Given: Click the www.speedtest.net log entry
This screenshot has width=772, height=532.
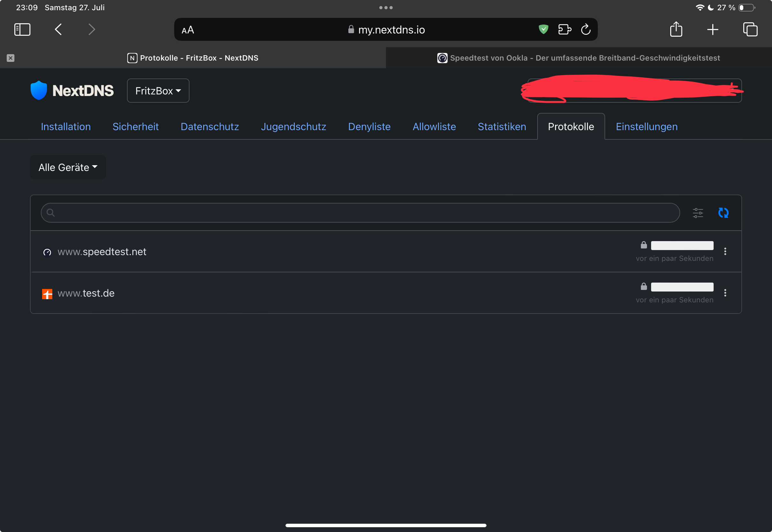Looking at the screenshot, I should [102, 252].
